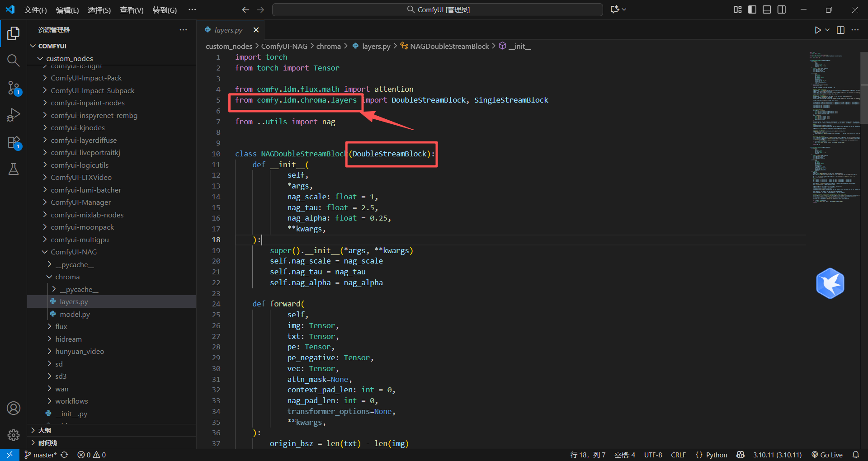
Task: Open Manage gear icon
Action: (x=14, y=435)
